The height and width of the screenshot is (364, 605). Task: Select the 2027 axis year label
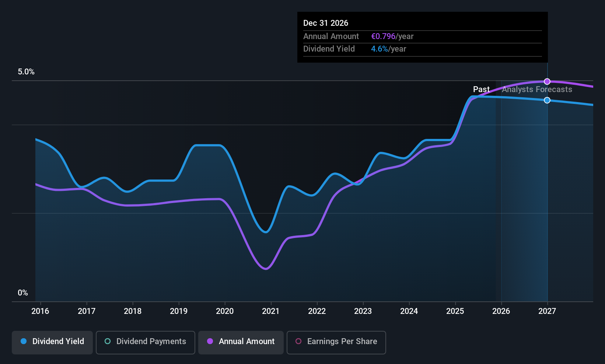point(547,311)
